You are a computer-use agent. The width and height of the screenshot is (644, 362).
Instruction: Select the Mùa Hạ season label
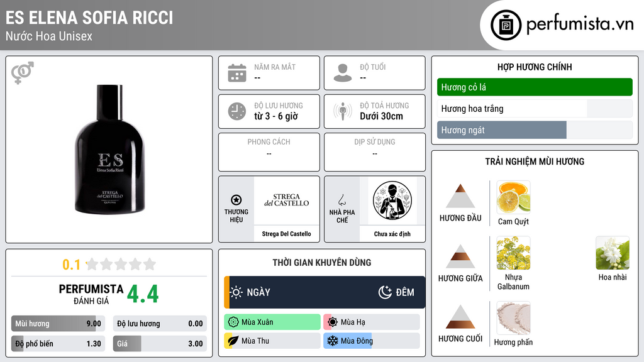353,322
